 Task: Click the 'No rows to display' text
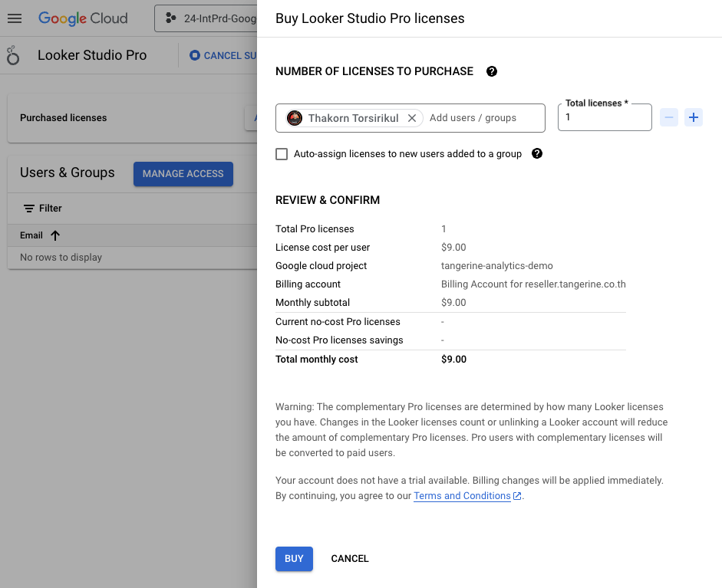click(61, 258)
